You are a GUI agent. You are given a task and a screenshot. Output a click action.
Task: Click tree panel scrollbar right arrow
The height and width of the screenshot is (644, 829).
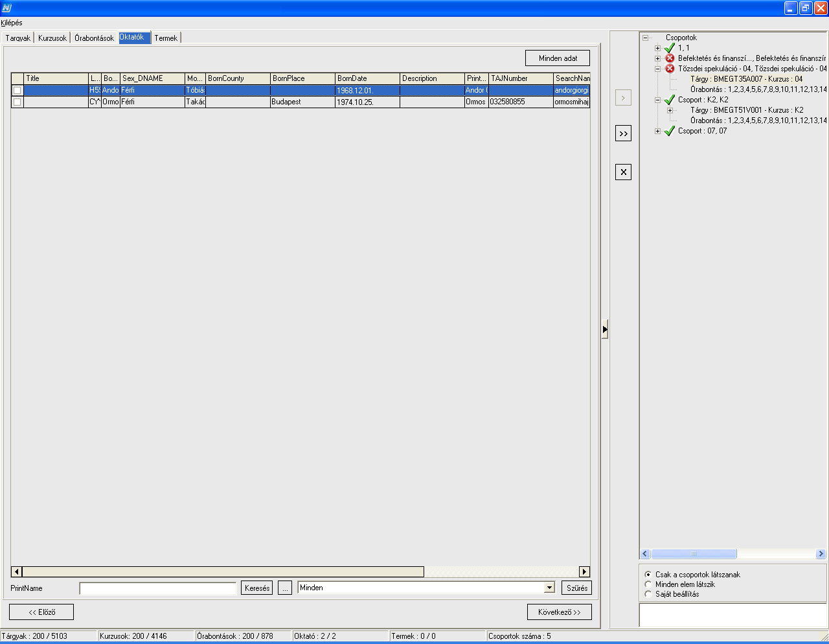[821, 554]
